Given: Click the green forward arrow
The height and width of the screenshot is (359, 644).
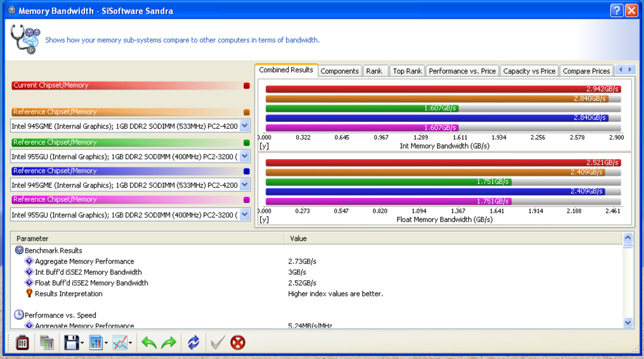Looking at the screenshot, I should 169,342.
